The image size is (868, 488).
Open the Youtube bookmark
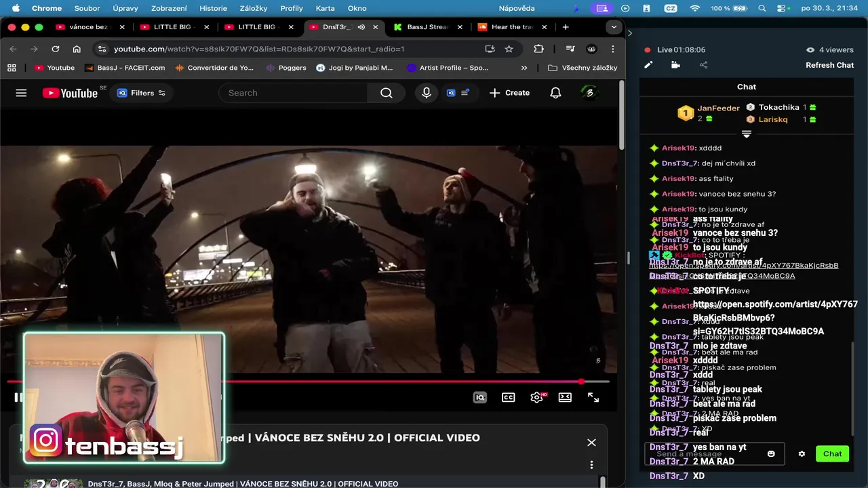54,68
